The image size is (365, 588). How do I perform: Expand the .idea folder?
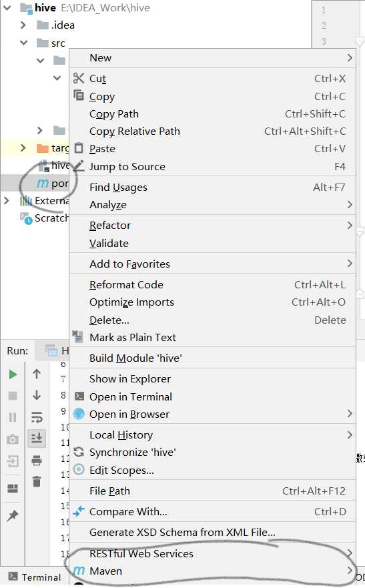pyautogui.click(x=23, y=25)
